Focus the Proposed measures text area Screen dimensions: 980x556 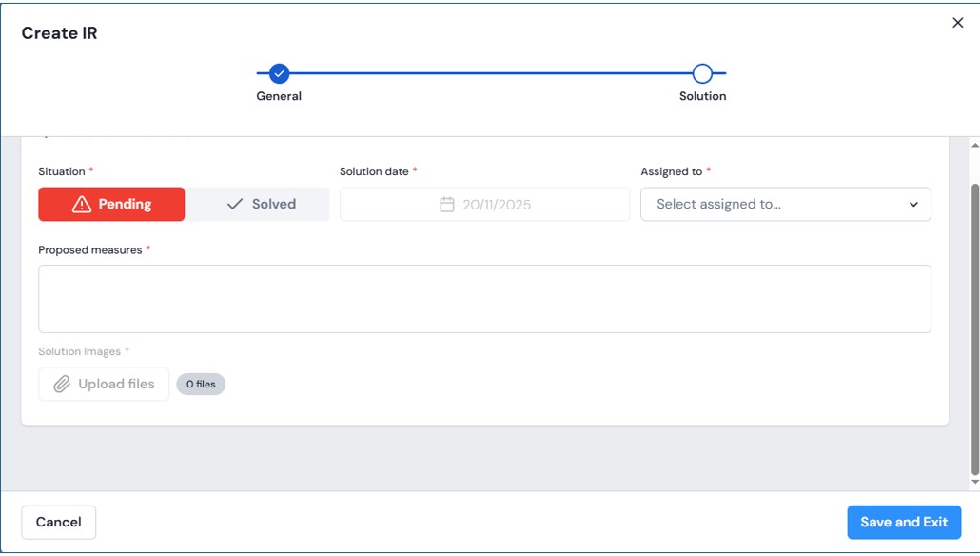[484, 299]
